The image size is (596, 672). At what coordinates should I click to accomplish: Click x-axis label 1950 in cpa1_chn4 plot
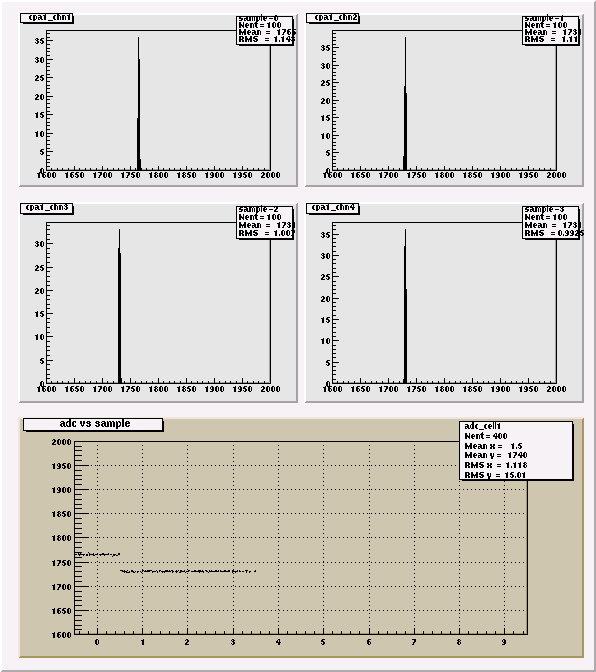(x=528, y=389)
